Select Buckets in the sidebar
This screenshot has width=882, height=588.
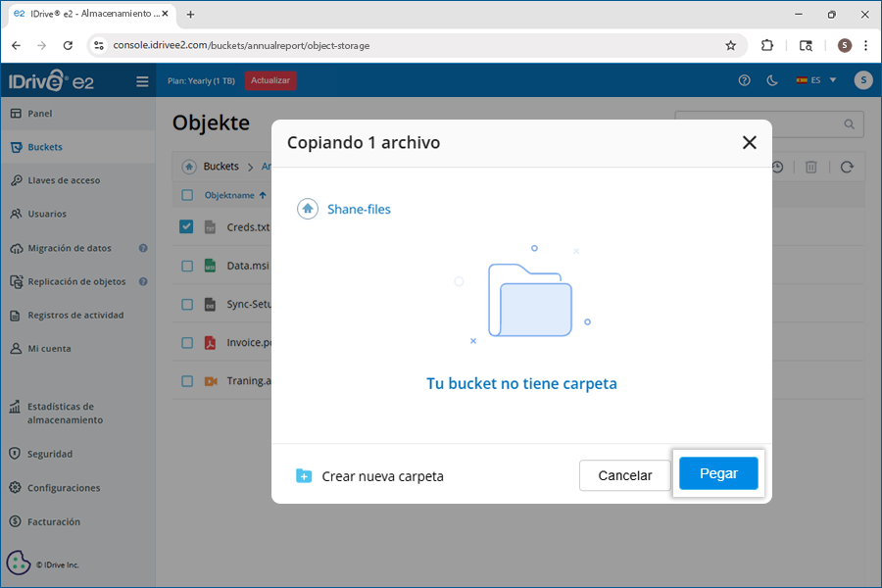point(77,147)
